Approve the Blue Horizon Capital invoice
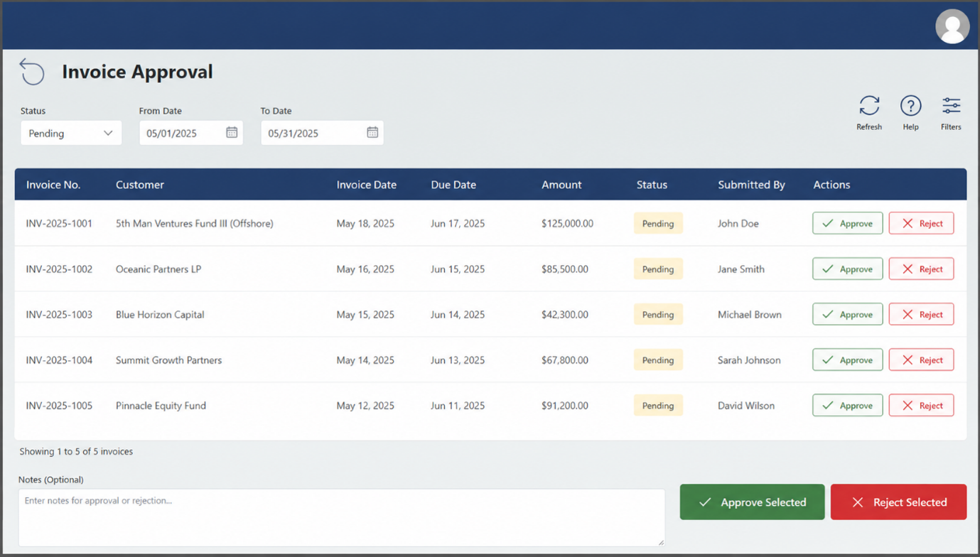 pos(848,314)
